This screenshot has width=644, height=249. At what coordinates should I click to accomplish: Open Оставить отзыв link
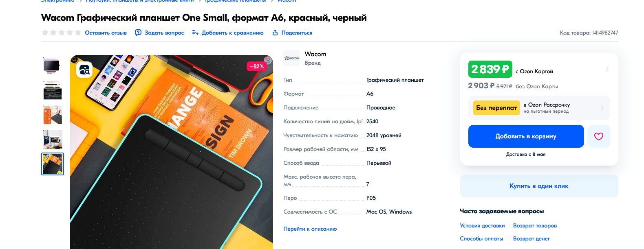[106, 33]
